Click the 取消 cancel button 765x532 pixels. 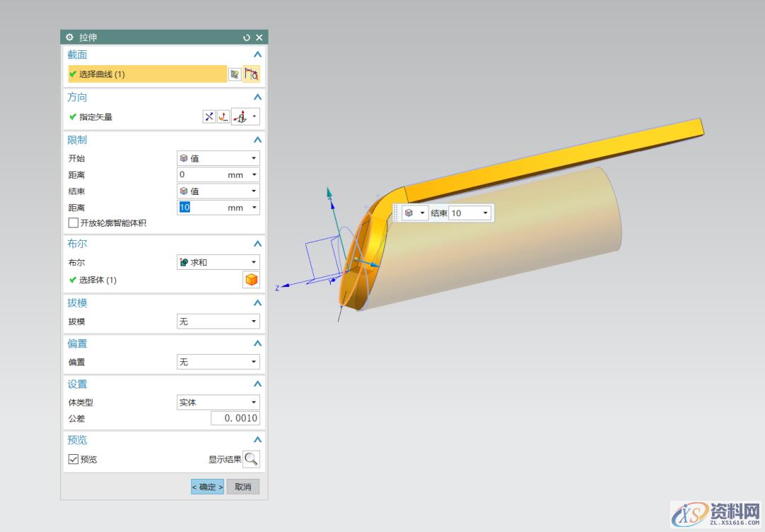[x=243, y=487]
